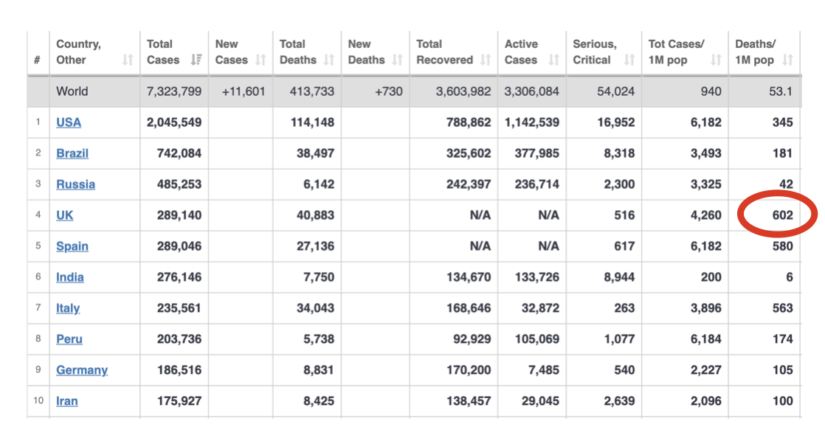Sort by Active Cases column arrows
825x435 pixels.
tap(554, 60)
